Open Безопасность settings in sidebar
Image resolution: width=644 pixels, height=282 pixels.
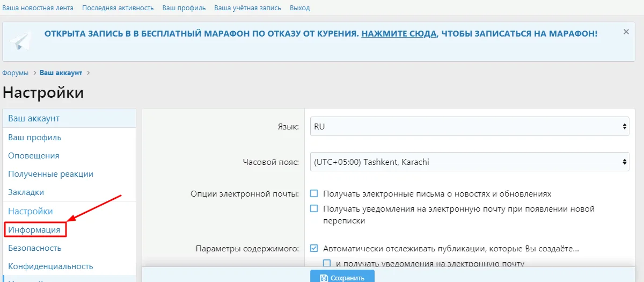coord(35,248)
